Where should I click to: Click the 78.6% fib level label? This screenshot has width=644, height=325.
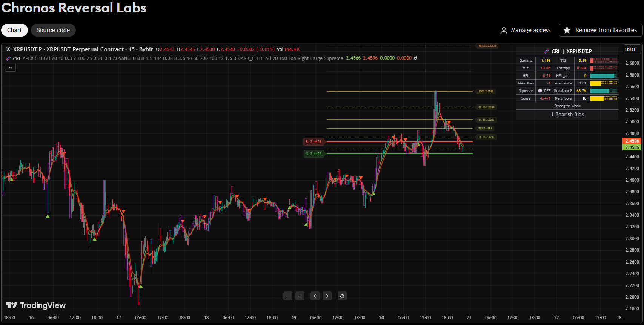point(486,107)
